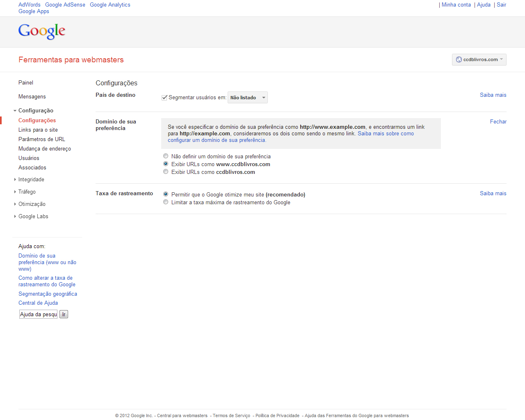Collapse the Configuração sidebar section
525x420 pixels.
pyautogui.click(x=36, y=111)
